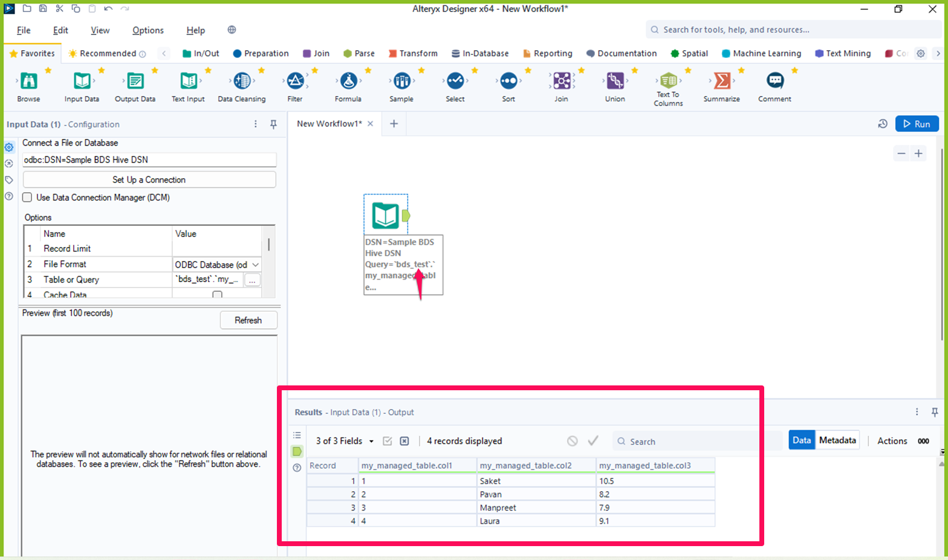Enable Use Data Connection Manager checkbox
The image size is (948, 560).
click(27, 198)
